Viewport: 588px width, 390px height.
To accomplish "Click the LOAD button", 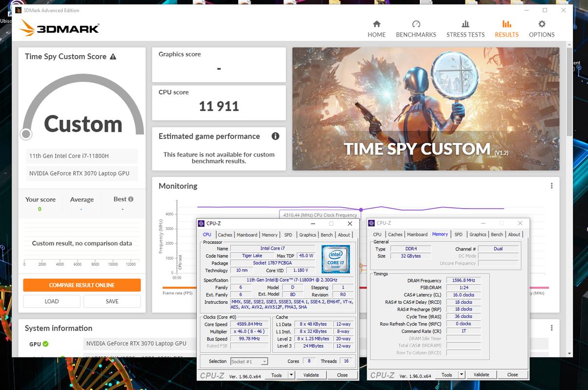I will (52, 301).
